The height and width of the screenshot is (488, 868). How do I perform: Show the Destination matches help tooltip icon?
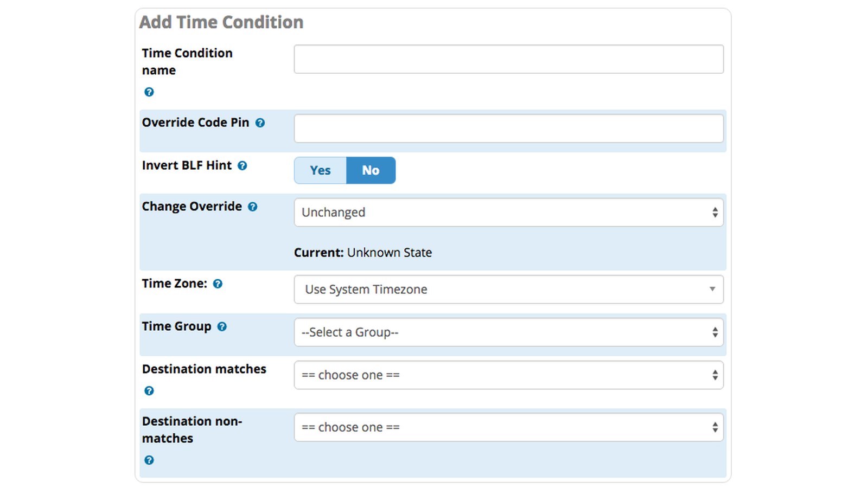tap(149, 391)
